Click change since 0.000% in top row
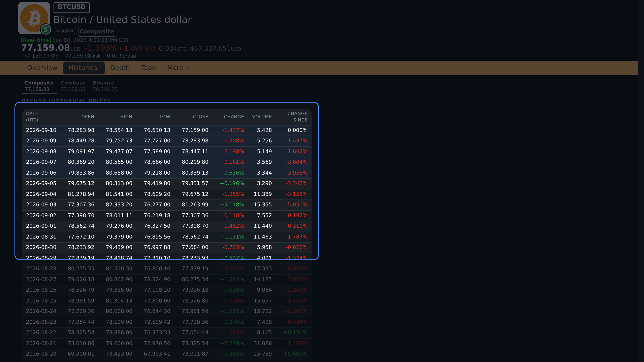 point(297,130)
